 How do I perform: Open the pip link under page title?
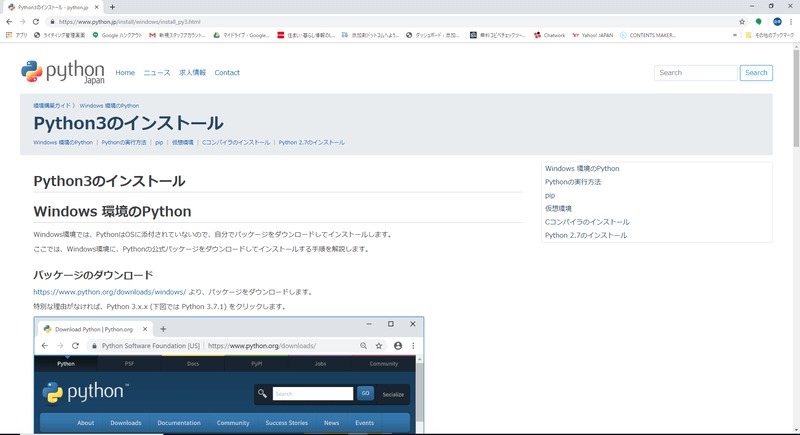(159, 142)
